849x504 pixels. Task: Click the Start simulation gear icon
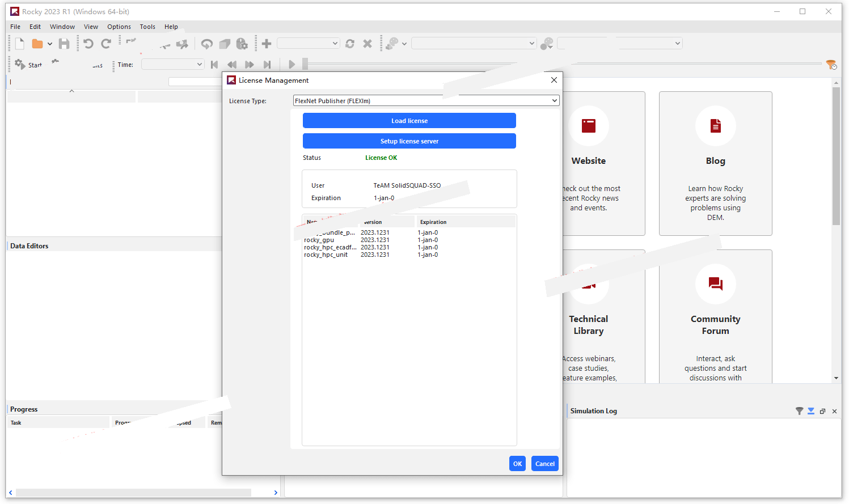pyautogui.click(x=20, y=64)
